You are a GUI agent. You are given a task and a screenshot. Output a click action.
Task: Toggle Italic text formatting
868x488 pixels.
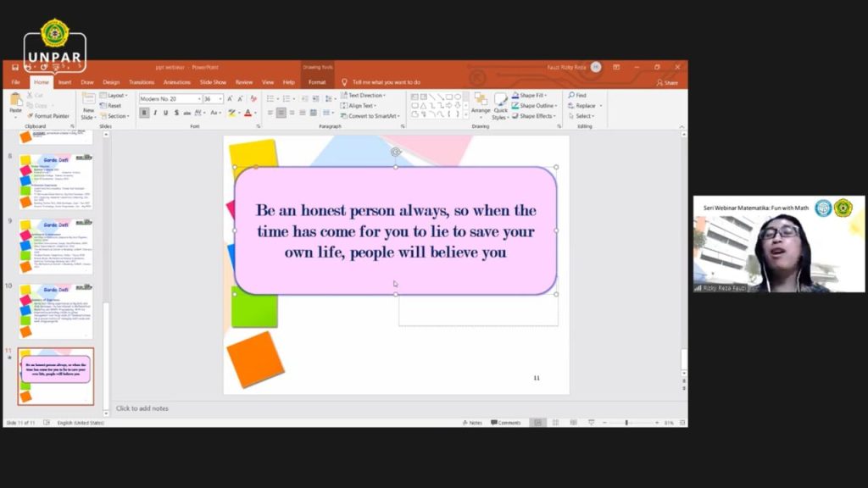[154, 113]
